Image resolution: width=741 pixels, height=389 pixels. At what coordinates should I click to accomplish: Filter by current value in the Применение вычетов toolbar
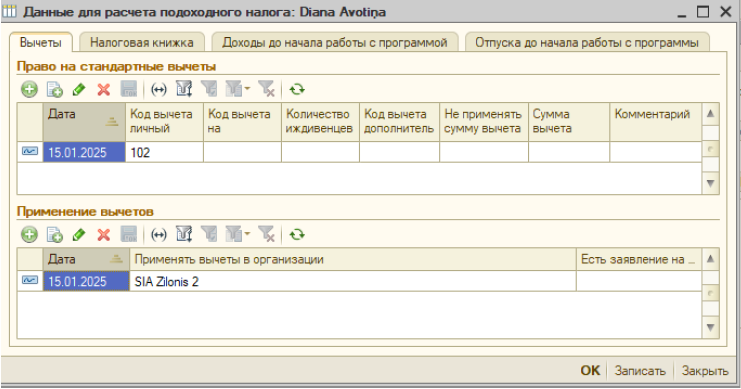click(209, 234)
